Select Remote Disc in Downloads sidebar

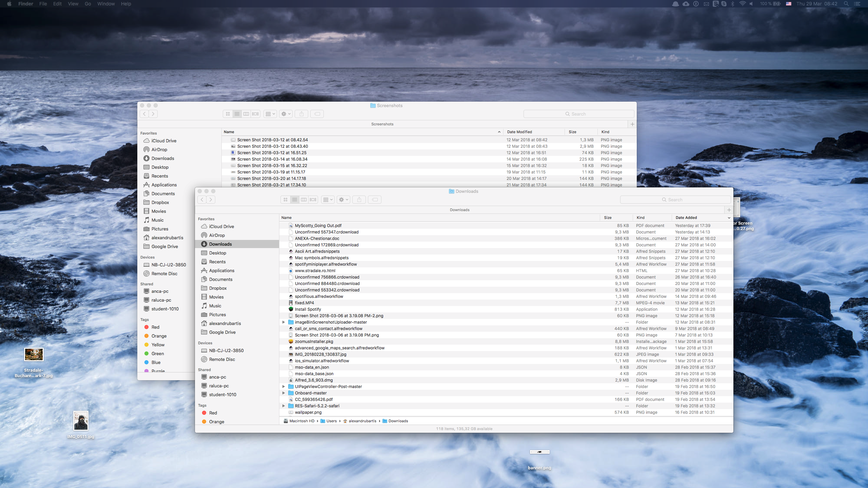pos(237,359)
